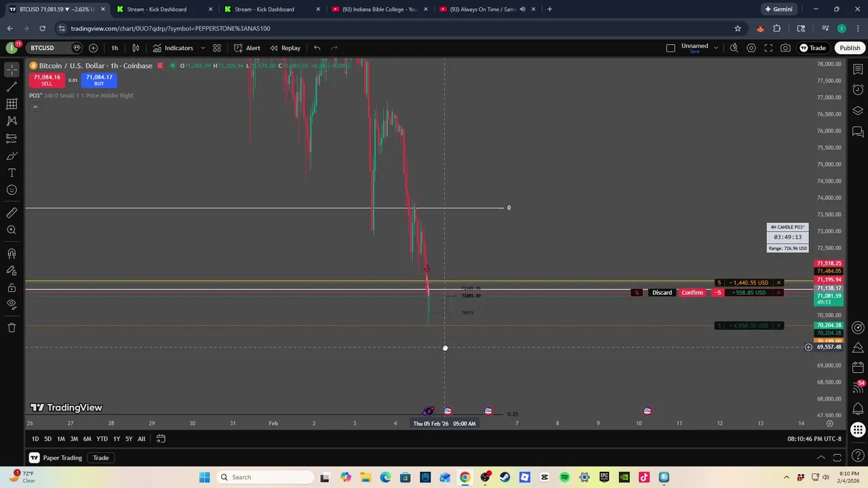Open the patterns drawing tools
The image size is (868, 488).
click(x=12, y=121)
